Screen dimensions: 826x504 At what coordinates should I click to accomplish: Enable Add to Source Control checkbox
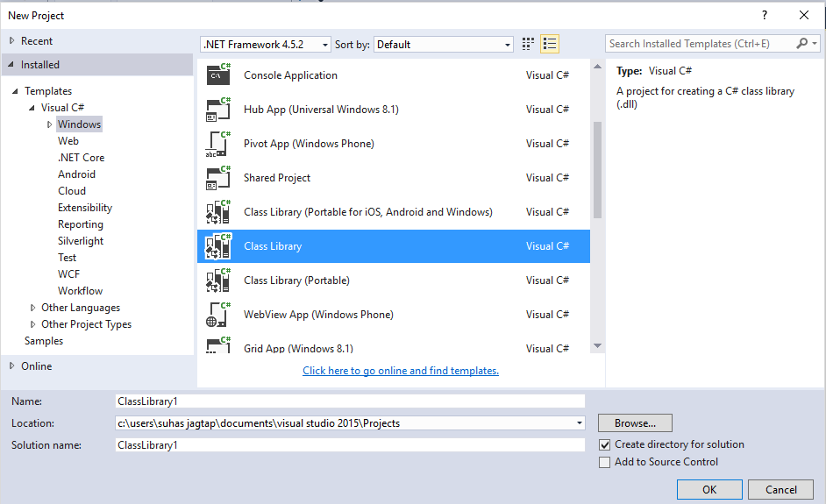(x=604, y=463)
